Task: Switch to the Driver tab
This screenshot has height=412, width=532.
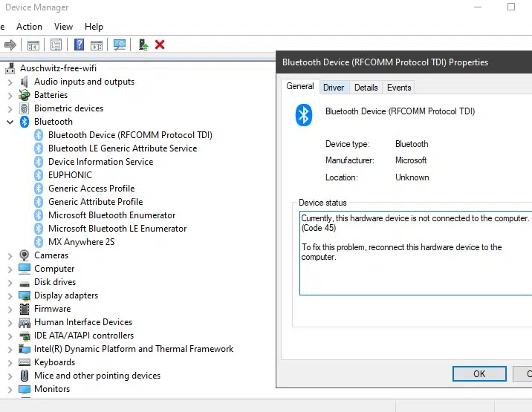Action: pos(334,88)
